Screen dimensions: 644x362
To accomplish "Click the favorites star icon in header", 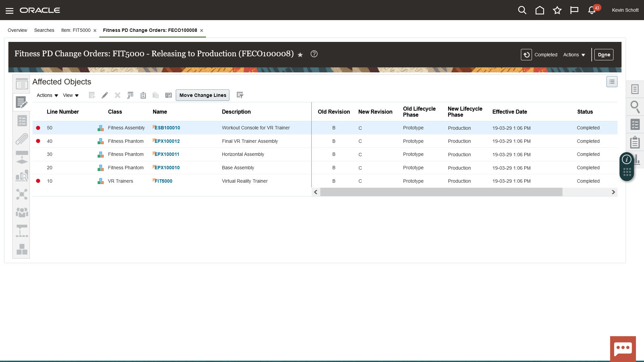I will tap(557, 10).
